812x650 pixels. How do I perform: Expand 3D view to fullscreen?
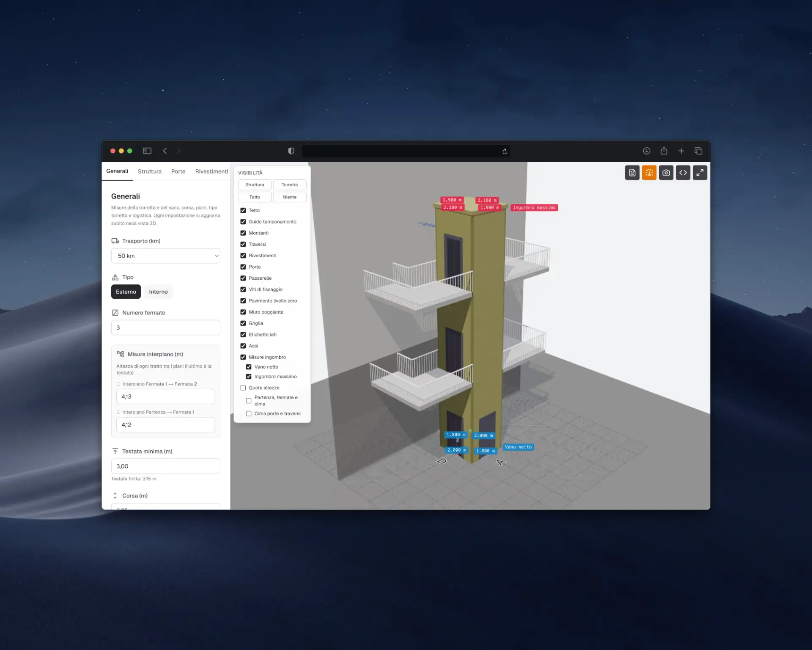[700, 173]
